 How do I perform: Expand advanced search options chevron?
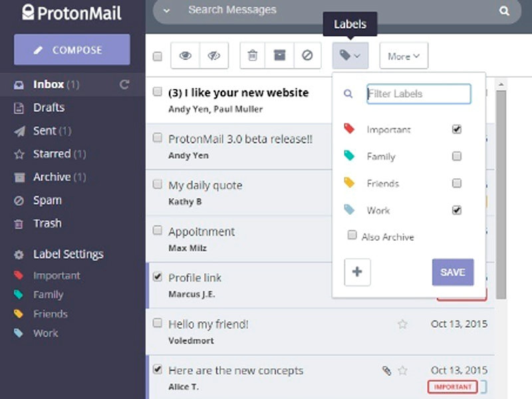pyautogui.click(x=166, y=11)
